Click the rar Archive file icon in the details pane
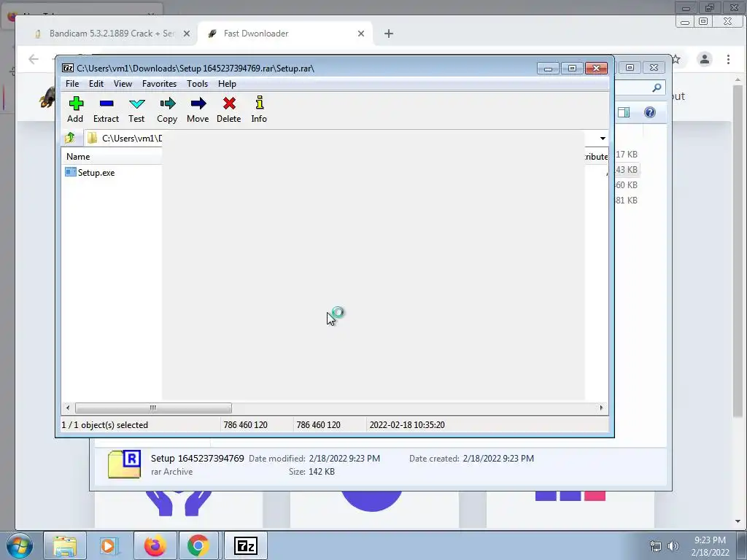The image size is (747, 560). click(x=124, y=464)
